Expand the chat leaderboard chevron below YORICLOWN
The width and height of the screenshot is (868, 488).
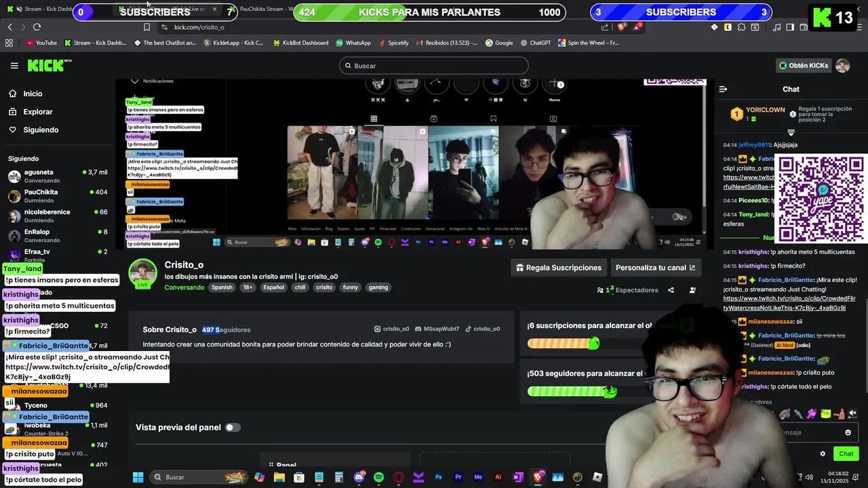tap(791, 132)
